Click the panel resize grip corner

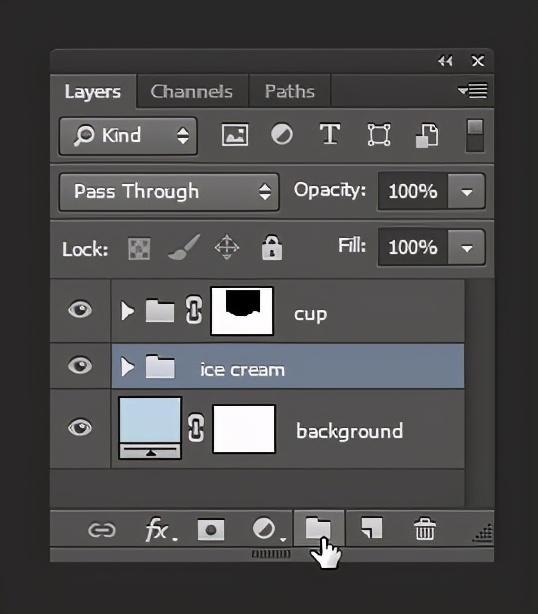click(483, 533)
